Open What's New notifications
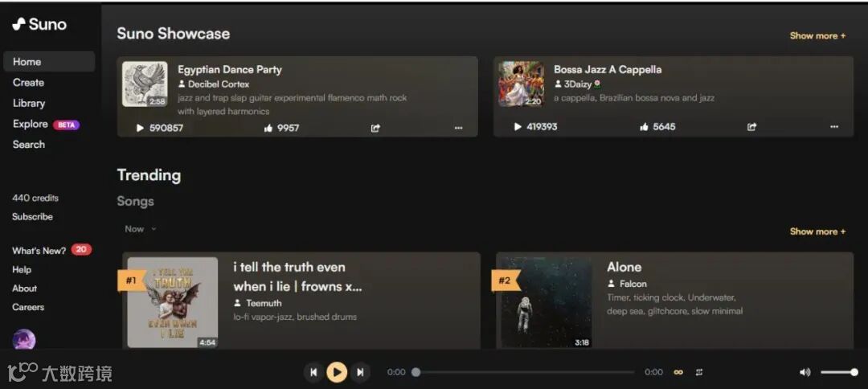 point(51,250)
